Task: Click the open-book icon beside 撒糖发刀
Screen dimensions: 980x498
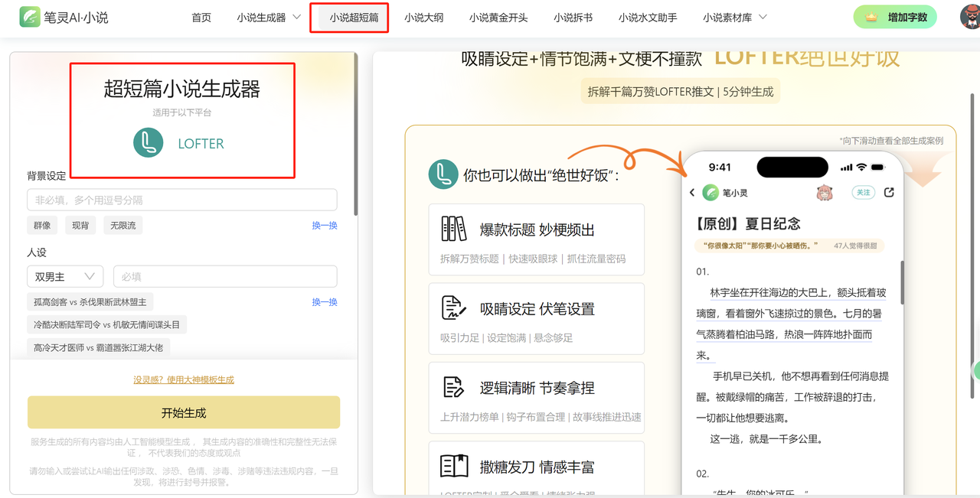Action: click(x=454, y=466)
